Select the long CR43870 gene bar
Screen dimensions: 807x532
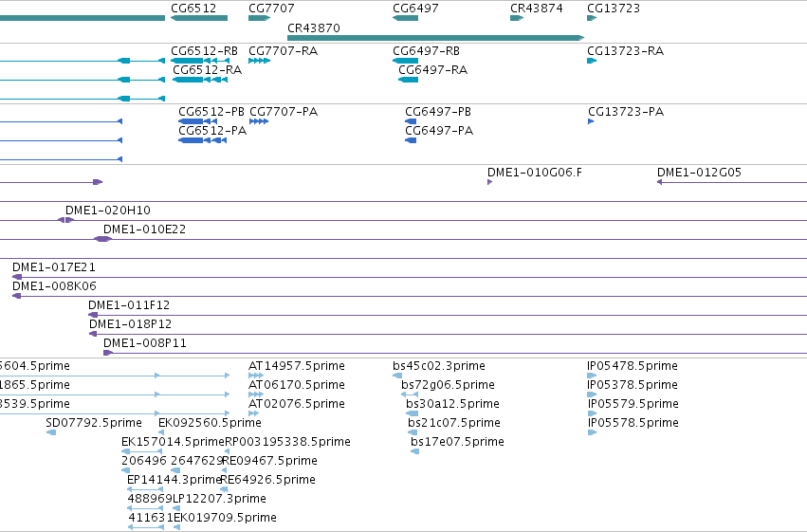(x=436, y=38)
